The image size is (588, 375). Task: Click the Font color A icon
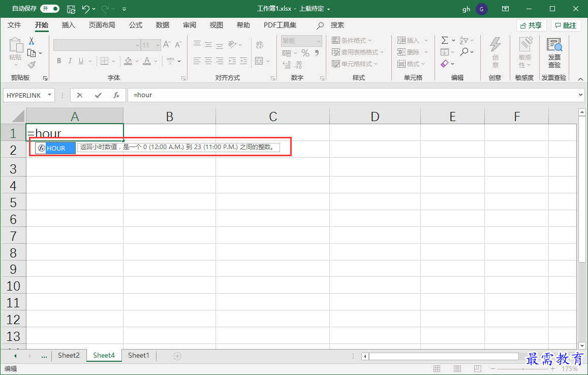(x=147, y=61)
